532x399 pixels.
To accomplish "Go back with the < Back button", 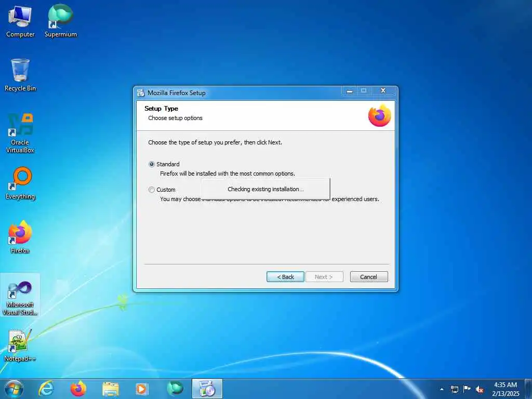I will tap(285, 276).
